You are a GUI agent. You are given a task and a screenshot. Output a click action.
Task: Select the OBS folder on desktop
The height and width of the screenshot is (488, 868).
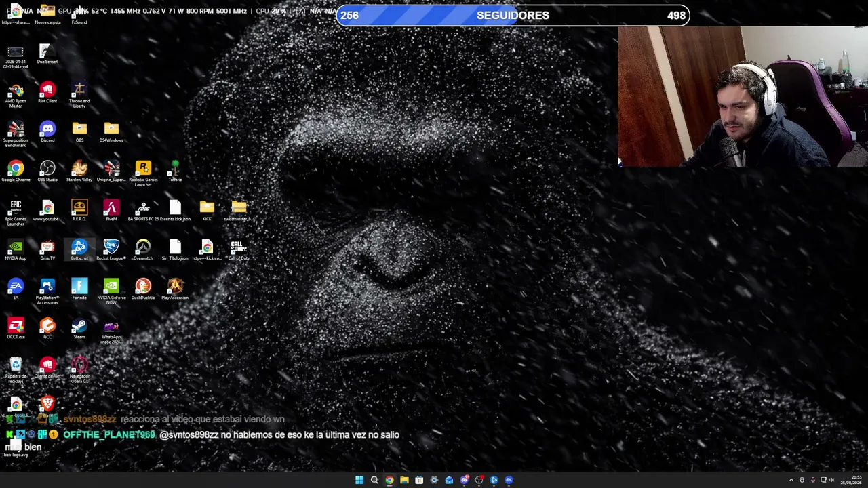pyautogui.click(x=79, y=132)
